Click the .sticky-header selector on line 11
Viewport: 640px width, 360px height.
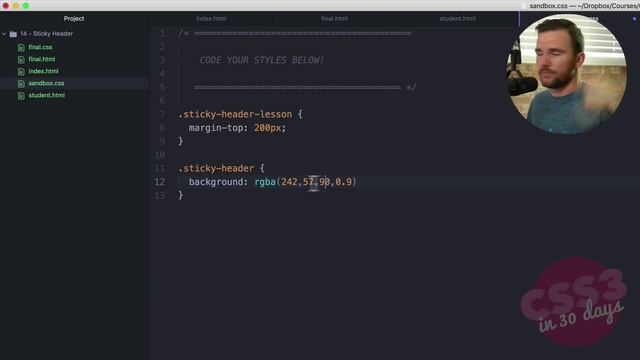(216, 168)
